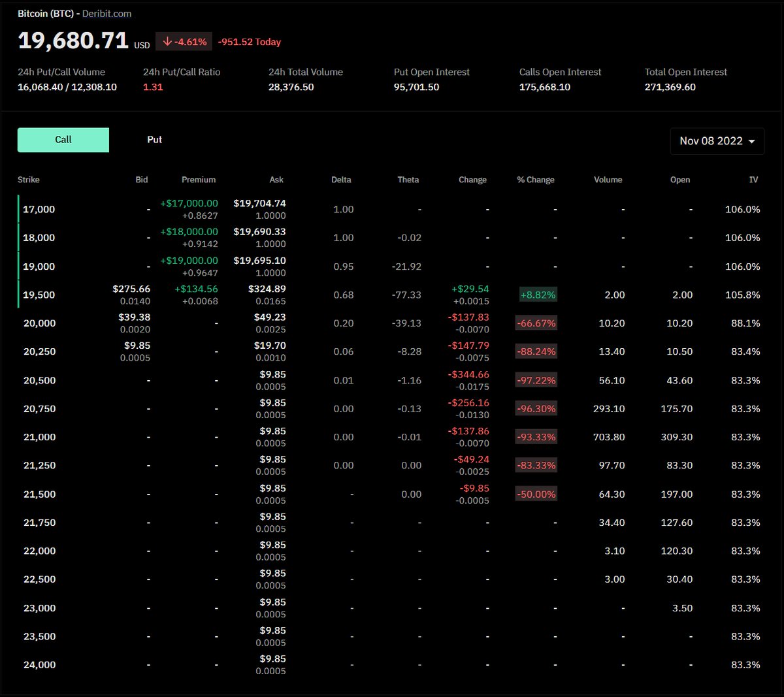Select the 22,000 strike row
This screenshot has width=784, height=697.
click(391, 551)
